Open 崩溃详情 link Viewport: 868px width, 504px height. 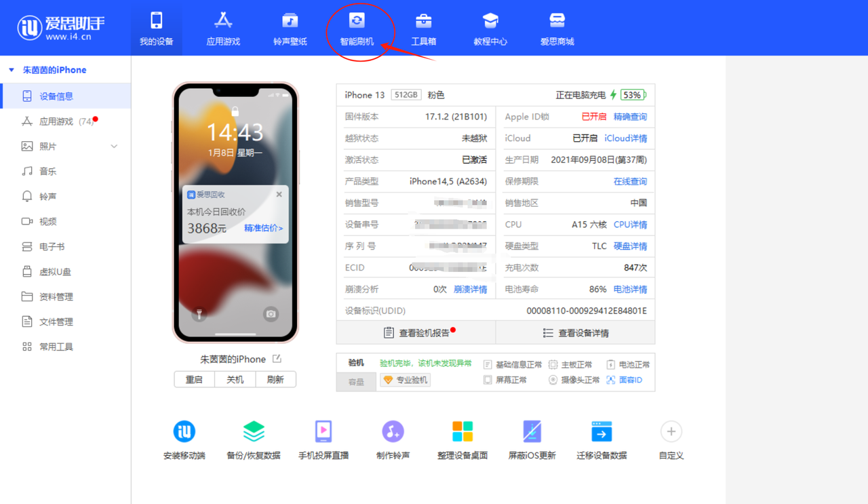(470, 290)
